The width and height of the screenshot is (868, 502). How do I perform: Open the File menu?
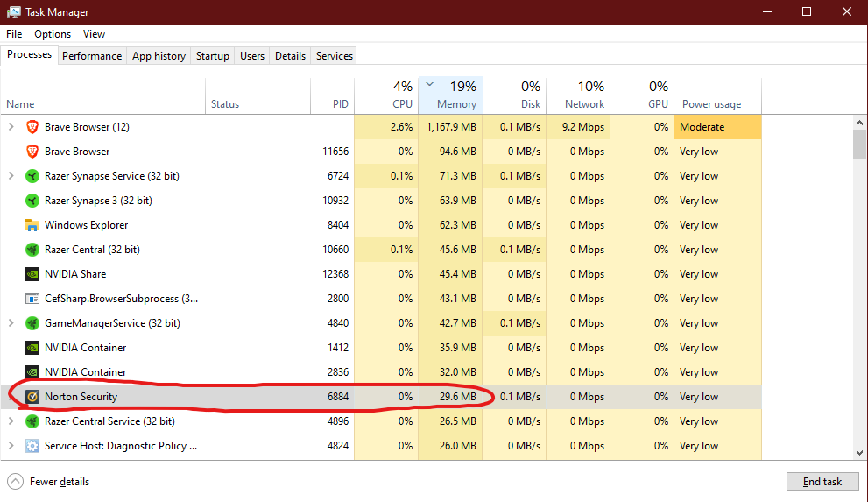pyautogui.click(x=14, y=34)
